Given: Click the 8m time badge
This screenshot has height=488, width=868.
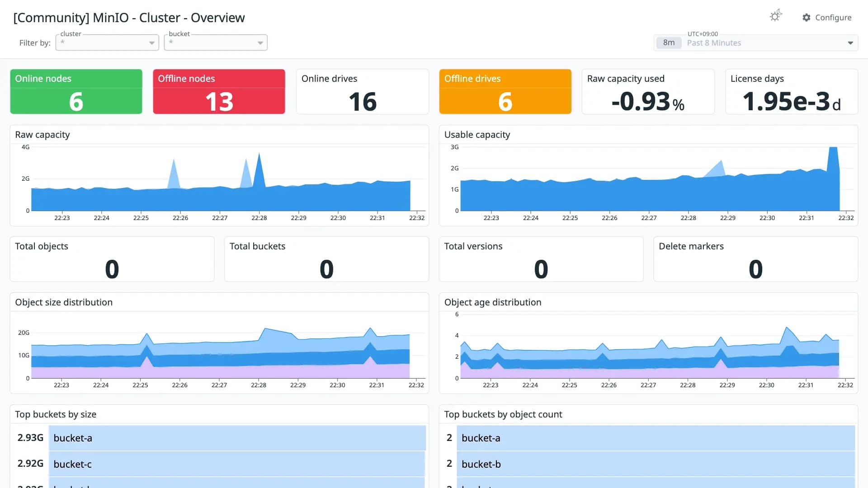Looking at the screenshot, I should [x=669, y=43].
